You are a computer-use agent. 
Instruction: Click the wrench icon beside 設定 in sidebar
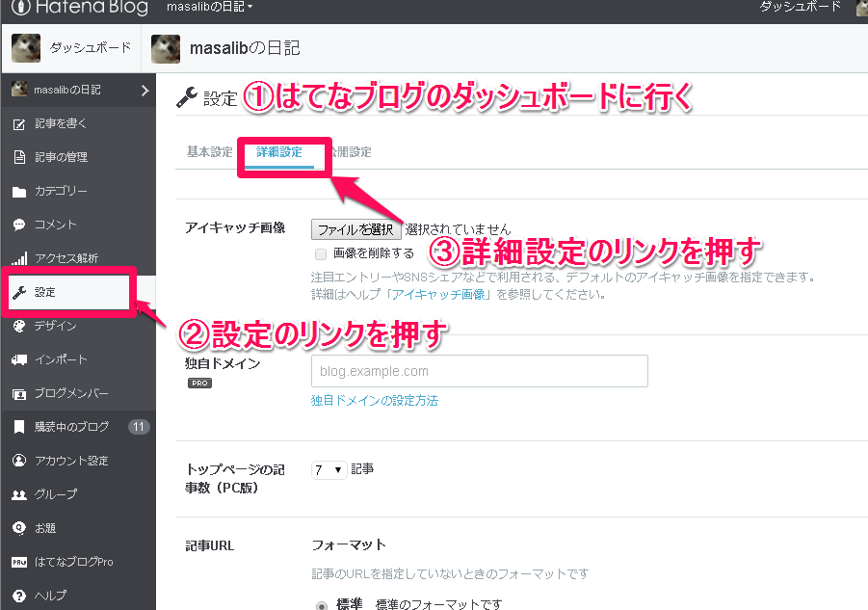click(19, 292)
